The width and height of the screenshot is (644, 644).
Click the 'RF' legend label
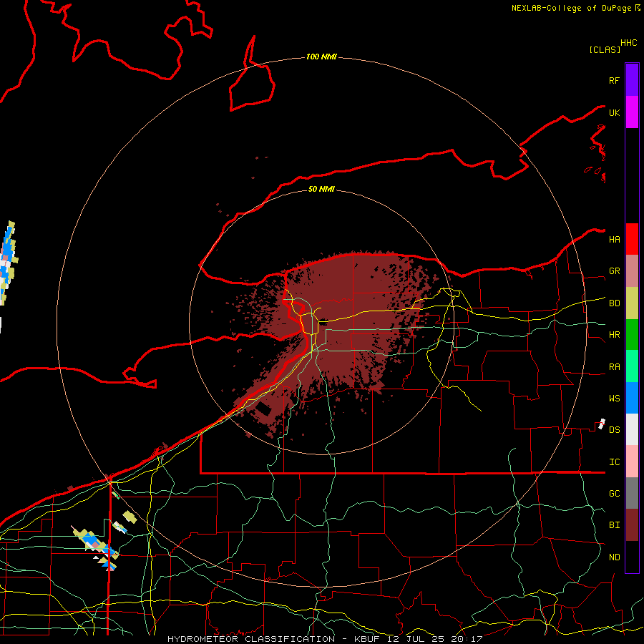point(614,81)
